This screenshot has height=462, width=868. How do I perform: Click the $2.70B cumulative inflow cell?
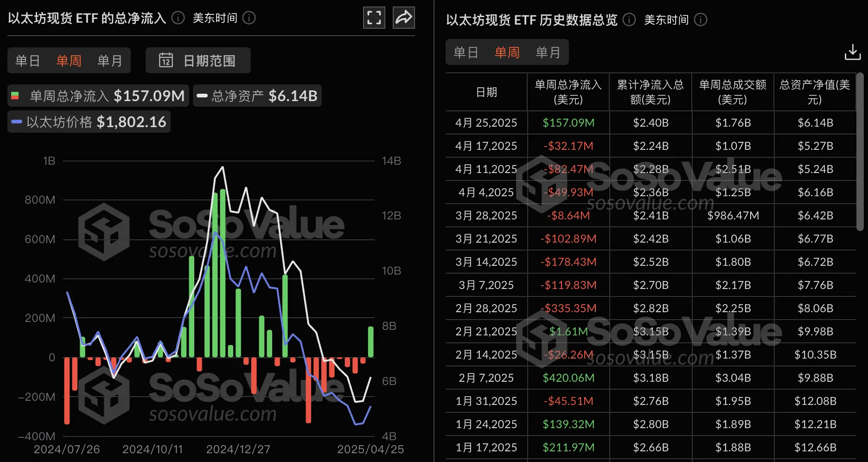click(x=651, y=285)
